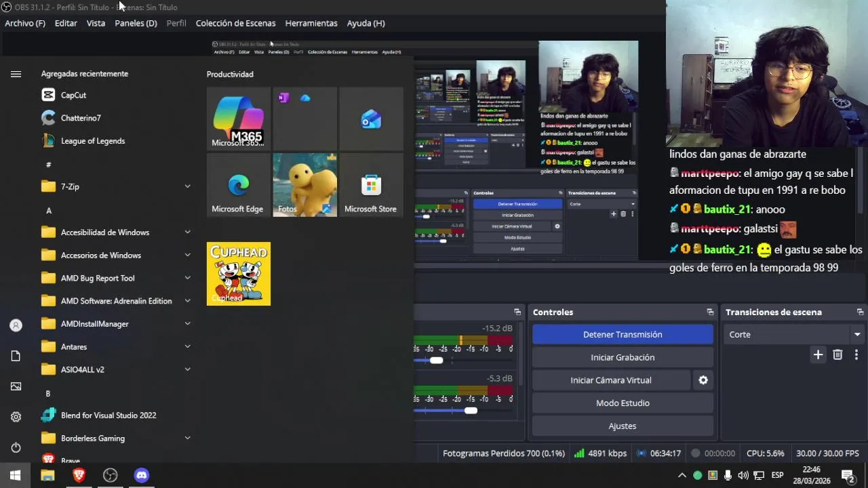Open OneNote in the Office tile group
868x488 pixels.
point(283,98)
